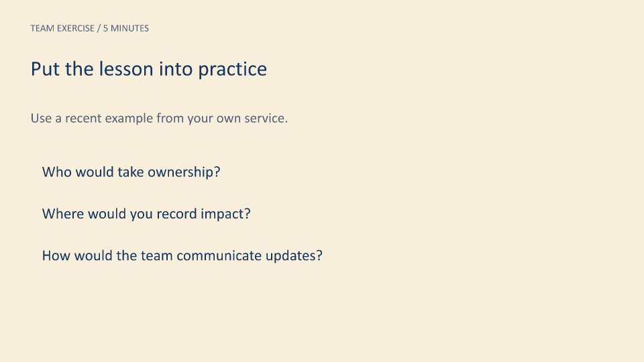
Task: Click the word 'service.' in the subtitle
Action: [266, 118]
